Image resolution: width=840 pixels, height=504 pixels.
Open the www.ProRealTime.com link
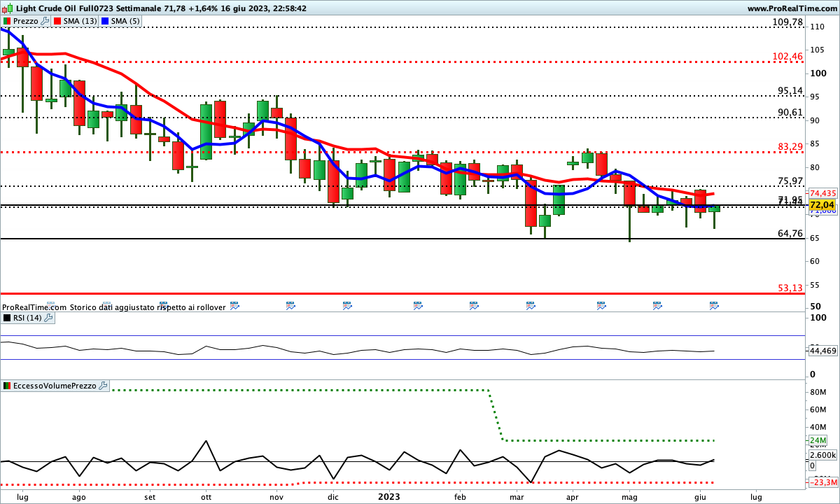(x=792, y=8)
